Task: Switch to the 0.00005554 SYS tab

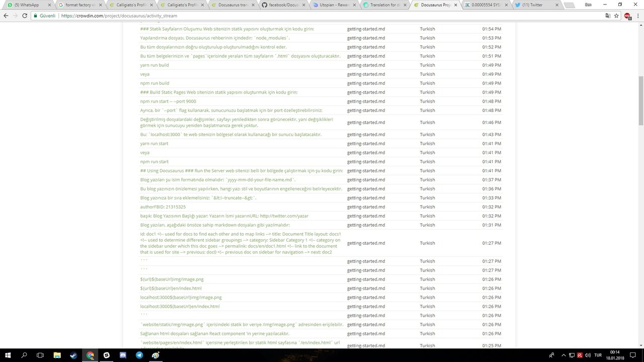Action: point(486,5)
